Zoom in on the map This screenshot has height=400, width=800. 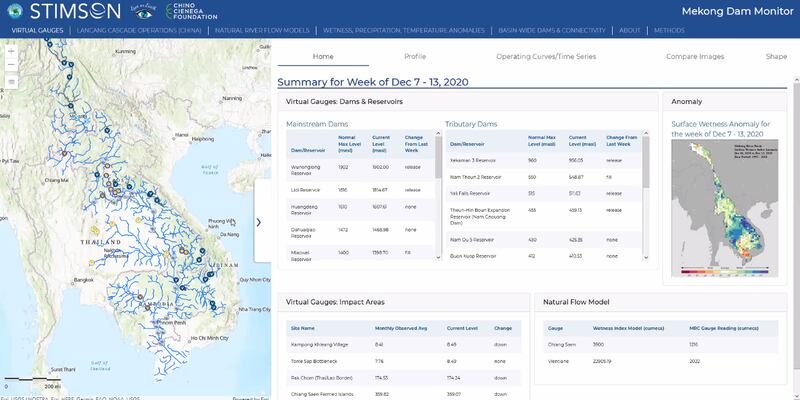pos(11,49)
